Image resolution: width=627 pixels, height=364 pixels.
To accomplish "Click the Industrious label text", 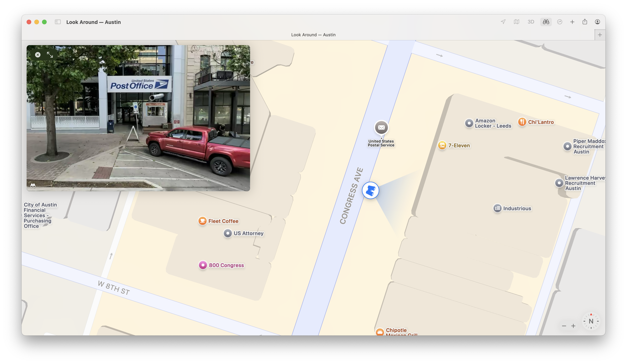I will tap(517, 208).
